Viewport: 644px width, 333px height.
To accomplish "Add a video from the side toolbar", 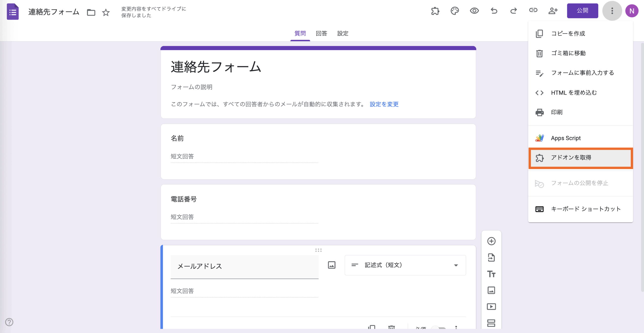I will (491, 307).
